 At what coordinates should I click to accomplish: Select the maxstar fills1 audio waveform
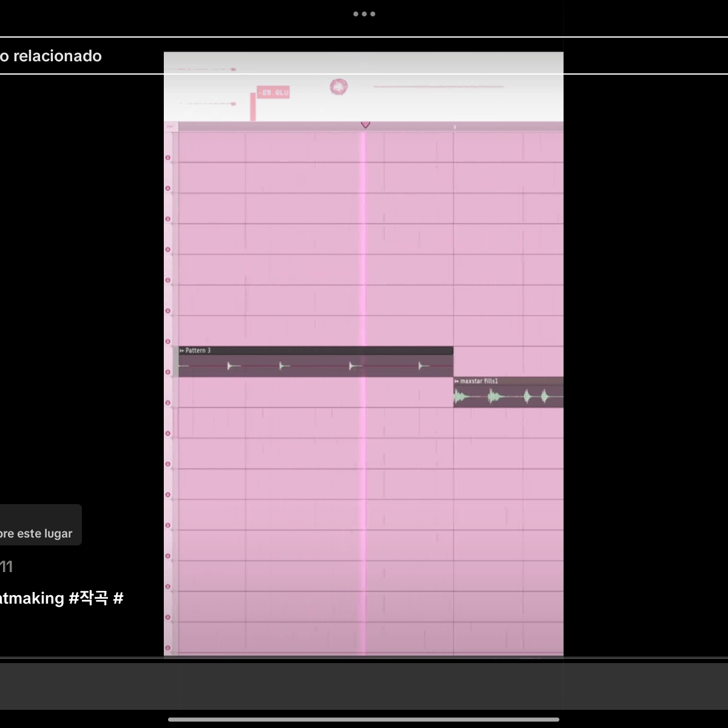tap(507, 397)
